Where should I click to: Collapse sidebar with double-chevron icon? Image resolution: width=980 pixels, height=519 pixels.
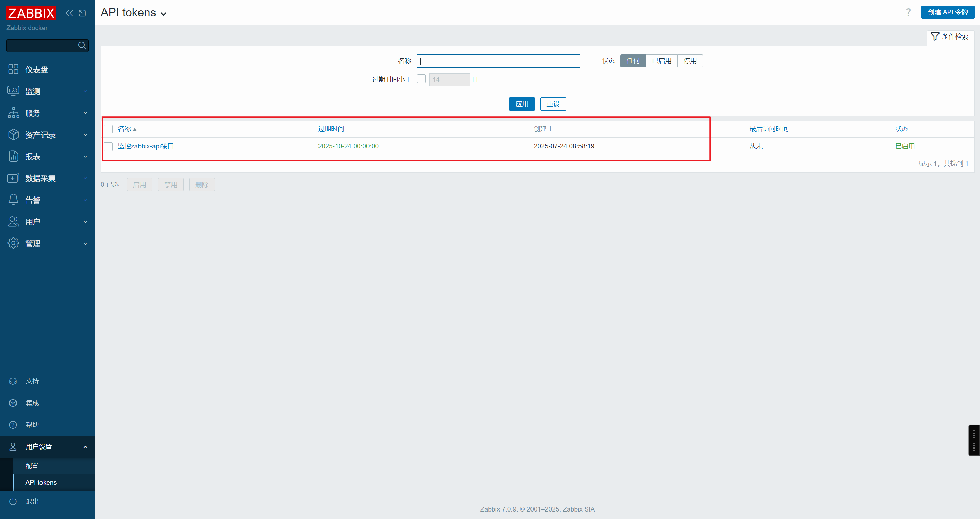(x=69, y=13)
